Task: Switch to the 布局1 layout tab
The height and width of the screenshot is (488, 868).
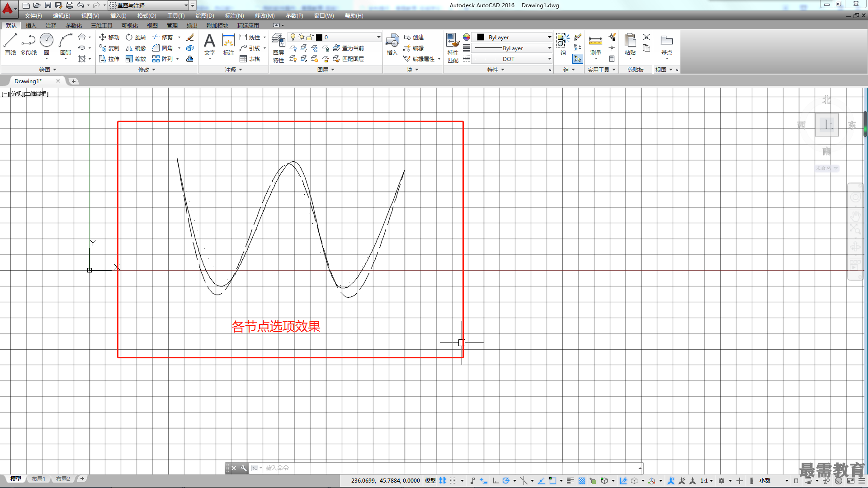Action: [38, 479]
